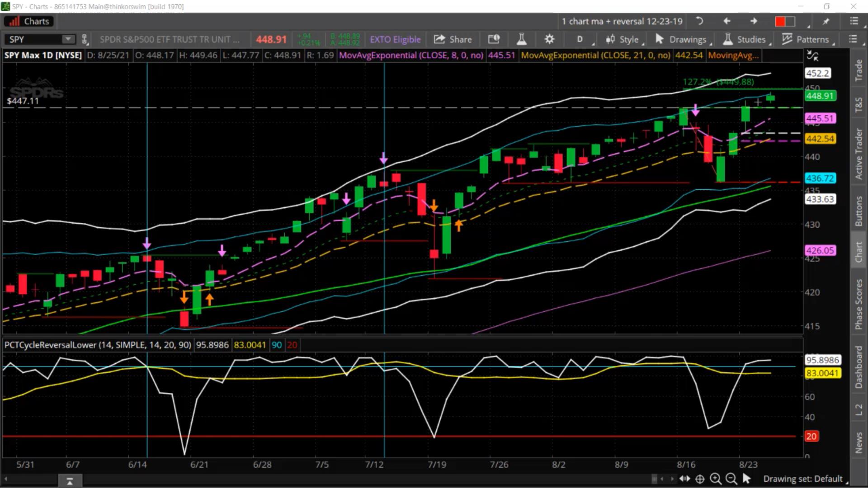
Task: Click the 7/19 date marker on time axis
Action: (x=437, y=465)
